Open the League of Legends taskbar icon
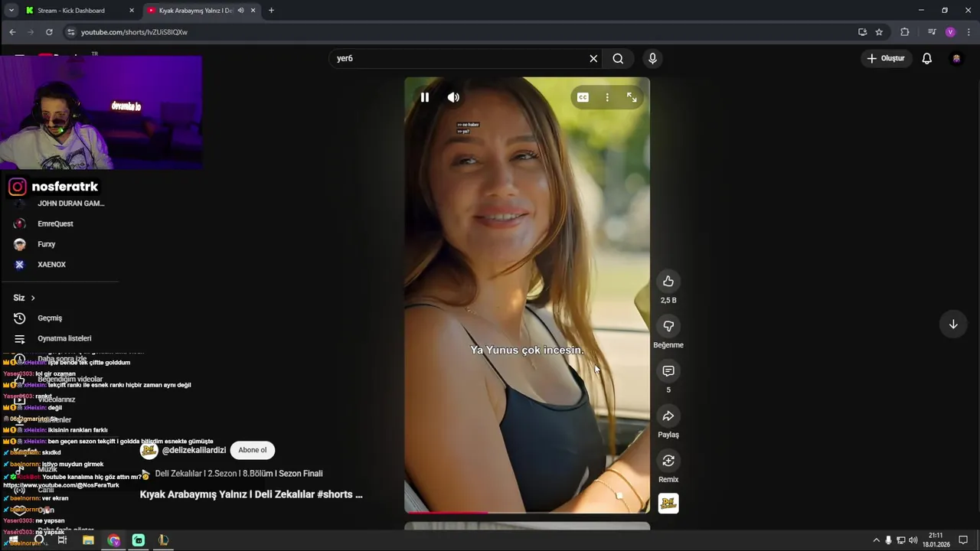This screenshot has height=551, width=980. [163, 540]
